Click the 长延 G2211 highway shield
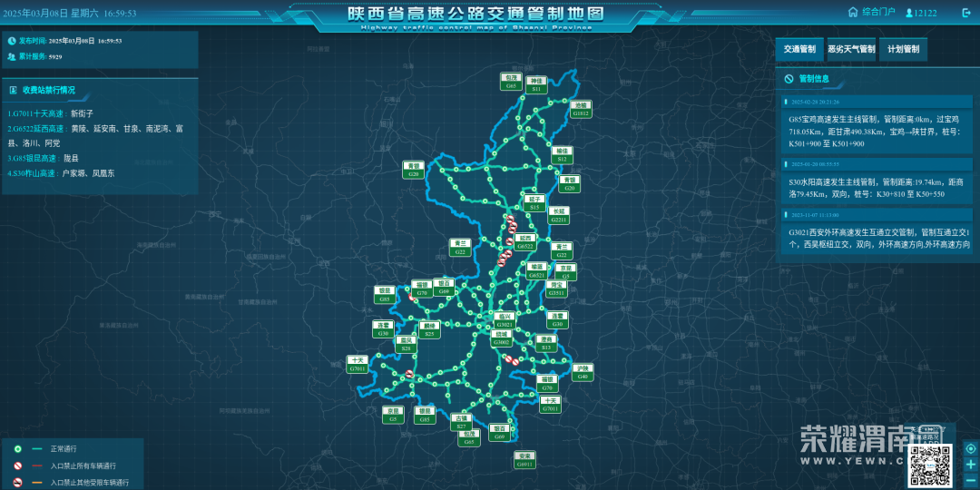The height and width of the screenshot is (490, 980). coord(558,216)
